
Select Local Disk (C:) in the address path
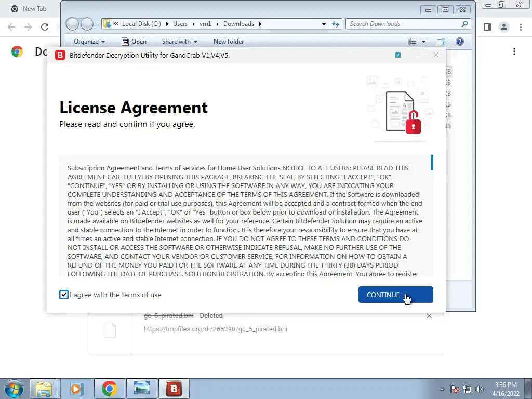141,24
